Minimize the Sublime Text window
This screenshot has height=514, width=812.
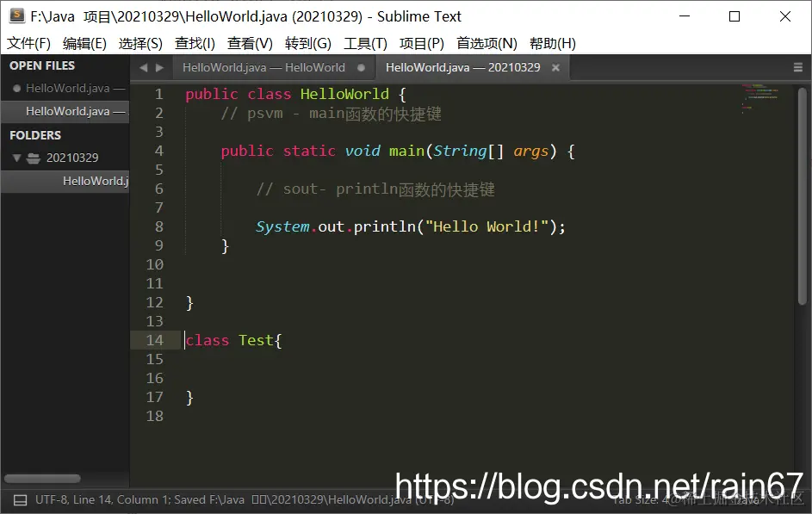(x=685, y=16)
